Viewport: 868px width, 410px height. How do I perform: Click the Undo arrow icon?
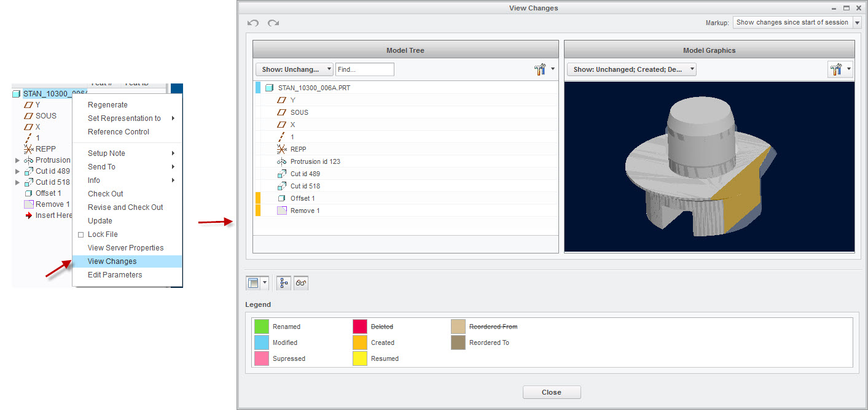[253, 23]
